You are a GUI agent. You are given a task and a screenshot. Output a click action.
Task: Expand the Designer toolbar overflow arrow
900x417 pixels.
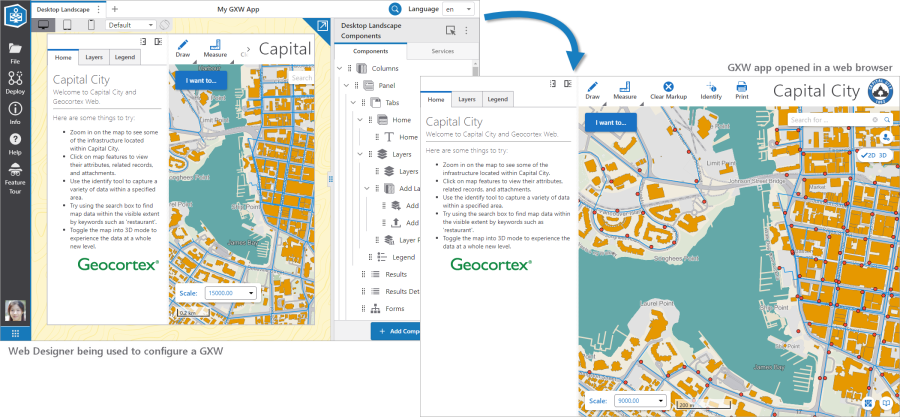249,49
